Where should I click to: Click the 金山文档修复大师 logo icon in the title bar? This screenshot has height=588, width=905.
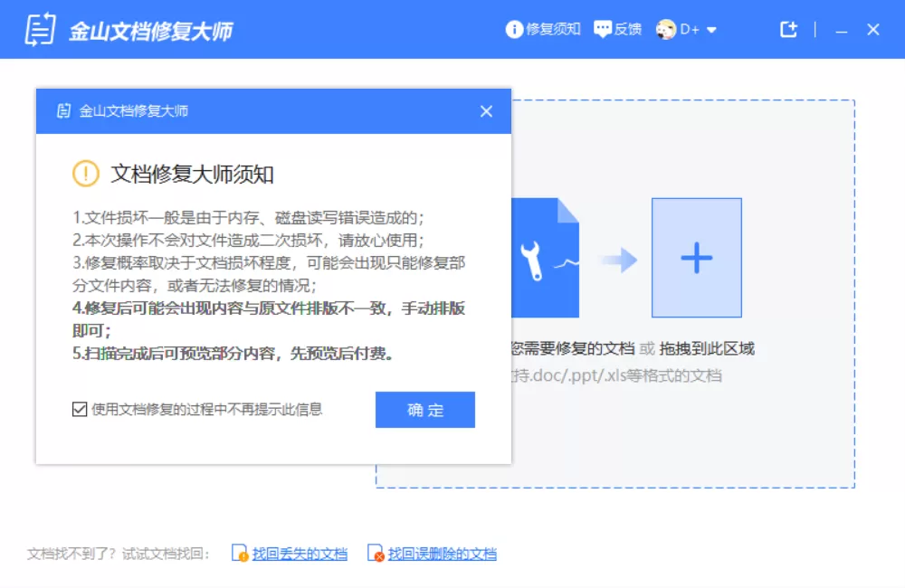click(41, 29)
